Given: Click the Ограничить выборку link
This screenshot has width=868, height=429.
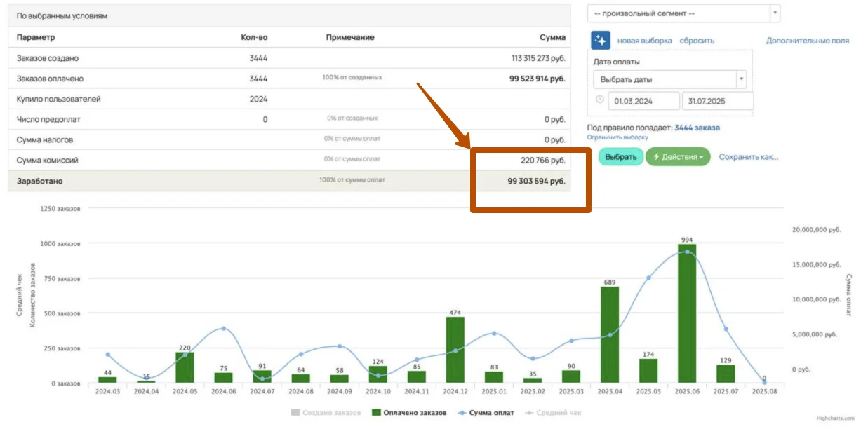Looking at the screenshot, I should (x=617, y=137).
